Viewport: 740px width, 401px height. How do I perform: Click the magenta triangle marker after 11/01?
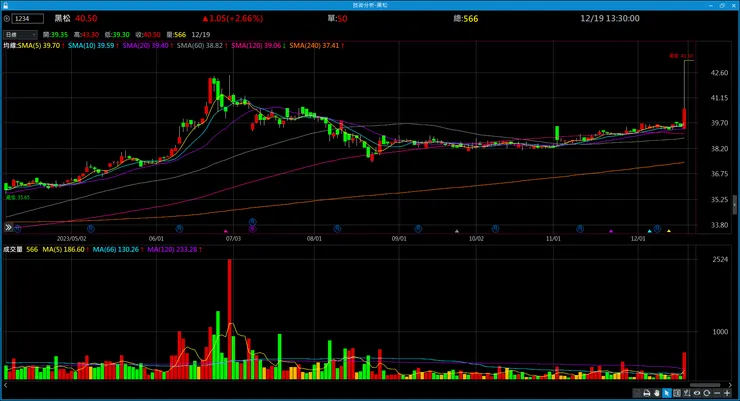tap(611, 231)
